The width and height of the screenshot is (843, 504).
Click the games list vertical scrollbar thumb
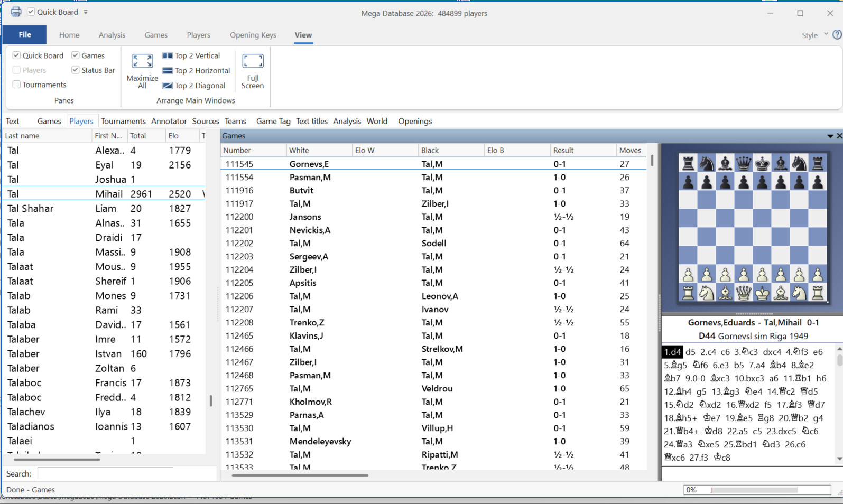pyautogui.click(x=652, y=160)
